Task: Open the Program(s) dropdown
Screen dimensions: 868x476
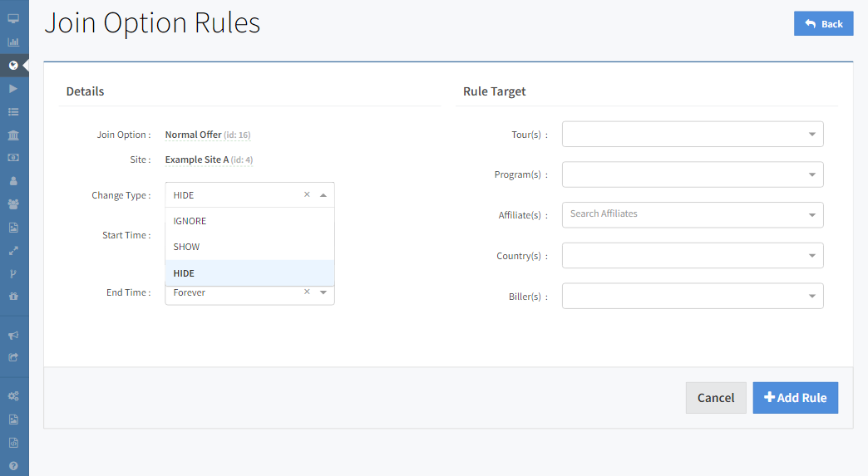Action: pos(692,174)
